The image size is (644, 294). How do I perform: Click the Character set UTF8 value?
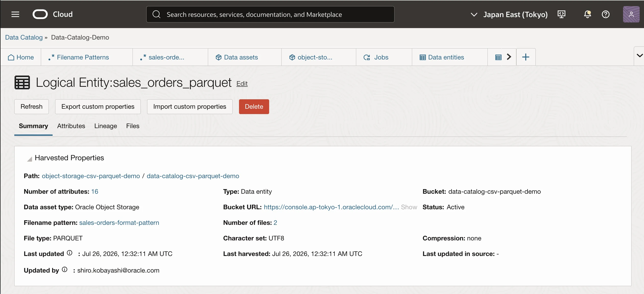point(276,238)
